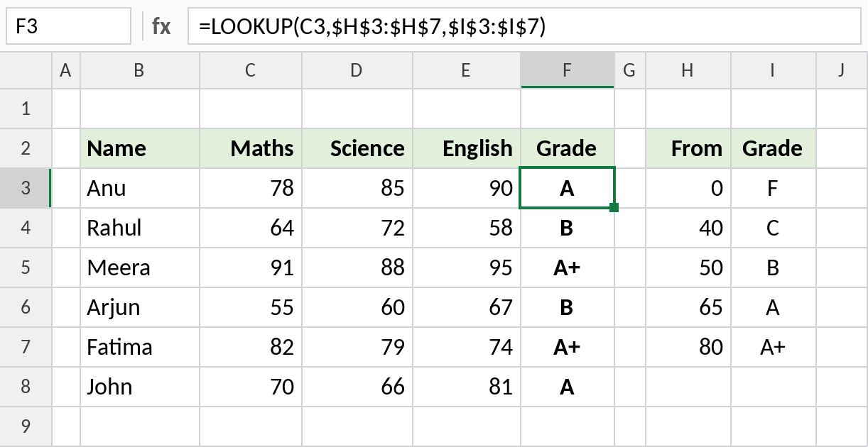Click Anu's Science score 85
The width and height of the screenshot is (868, 447).
pos(357,188)
